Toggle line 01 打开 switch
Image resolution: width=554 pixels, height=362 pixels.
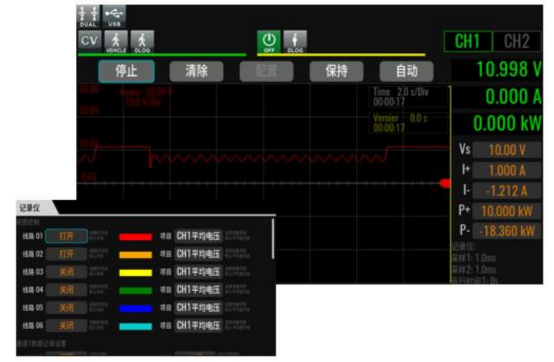66,236
